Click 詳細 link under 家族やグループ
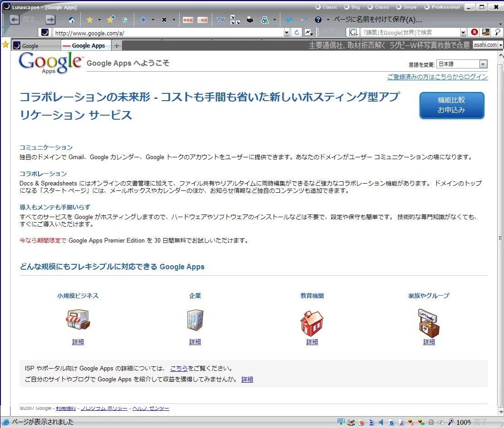Screen dimensions: 504x428 pyautogui.click(x=429, y=341)
